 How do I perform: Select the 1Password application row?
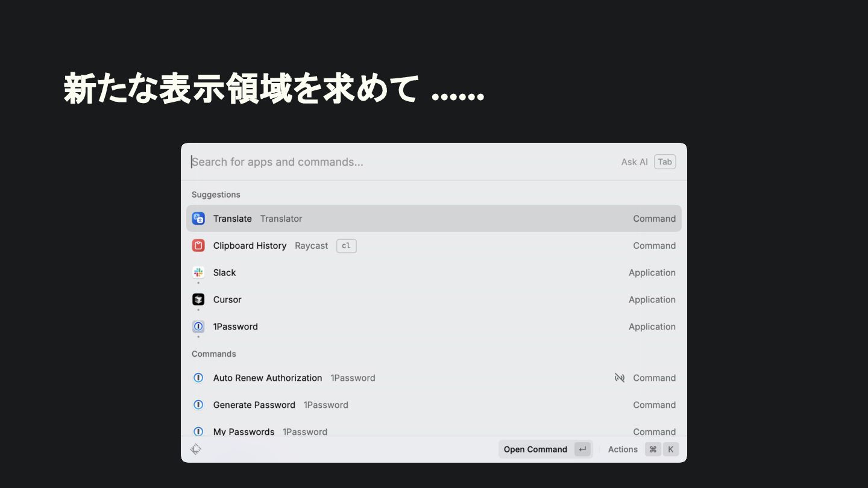tap(434, 327)
